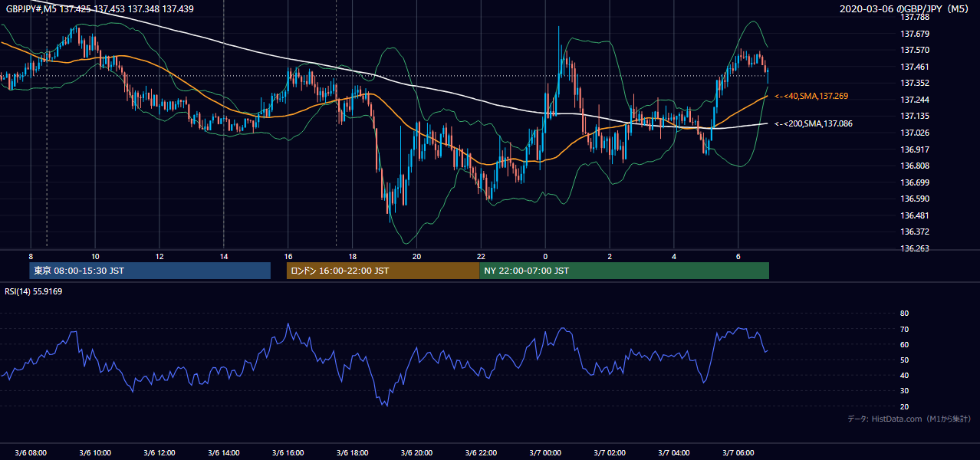980x460 pixels.
Task: Click RSI scale level 50
Action: [x=904, y=360]
